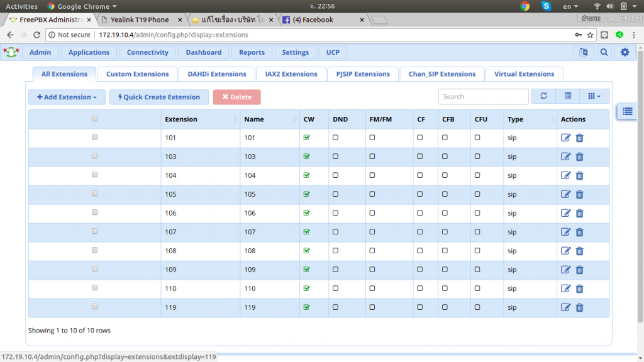Open the Reports menu button
644x362 pixels.
tap(252, 52)
